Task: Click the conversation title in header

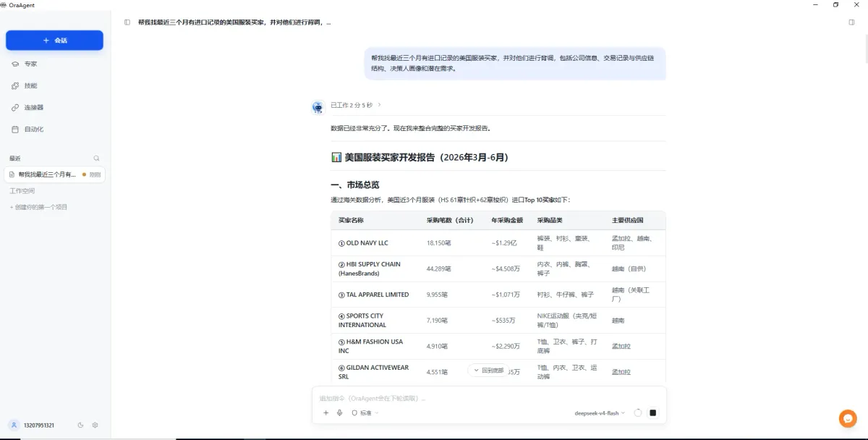Action: [x=234, y=22]
